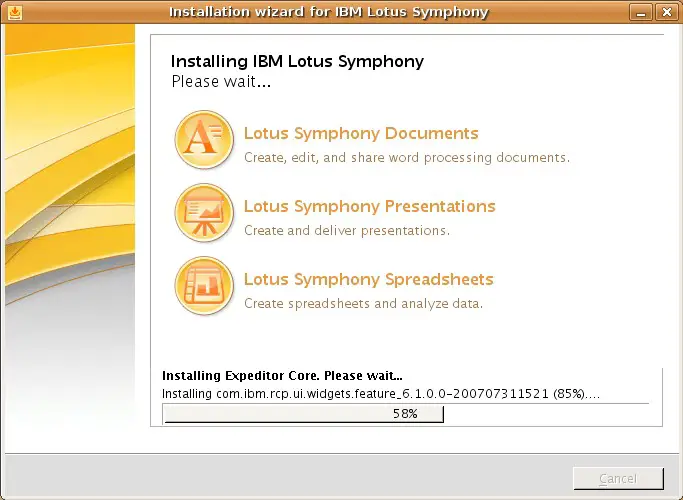Click 'Create spreadsheets and analyze data.' text
This screenshot has width=683, height=500.
point(364,303)
